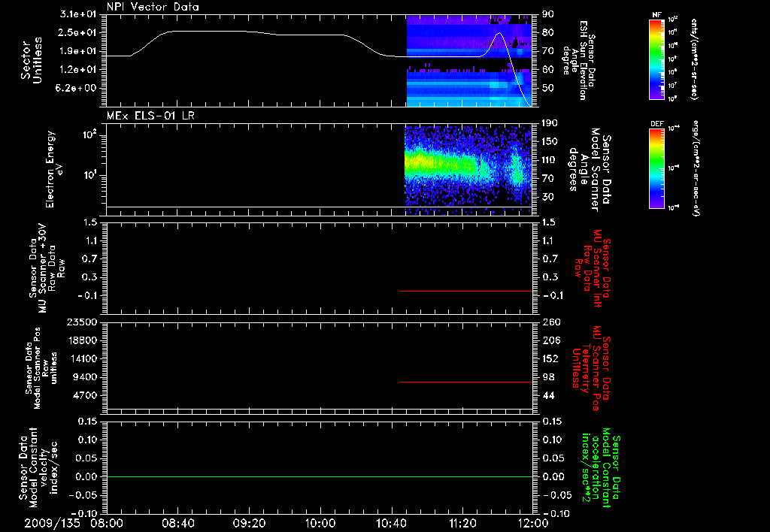Select the "Electron Energy eV" axis title
The image size is (770, 532).
[54, 169]
